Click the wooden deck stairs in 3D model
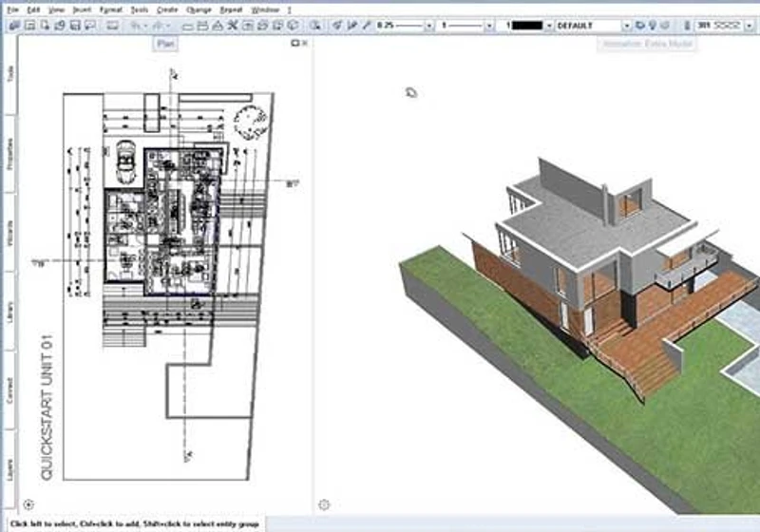Viewport: 760px width, 532px height. [650, 372]
